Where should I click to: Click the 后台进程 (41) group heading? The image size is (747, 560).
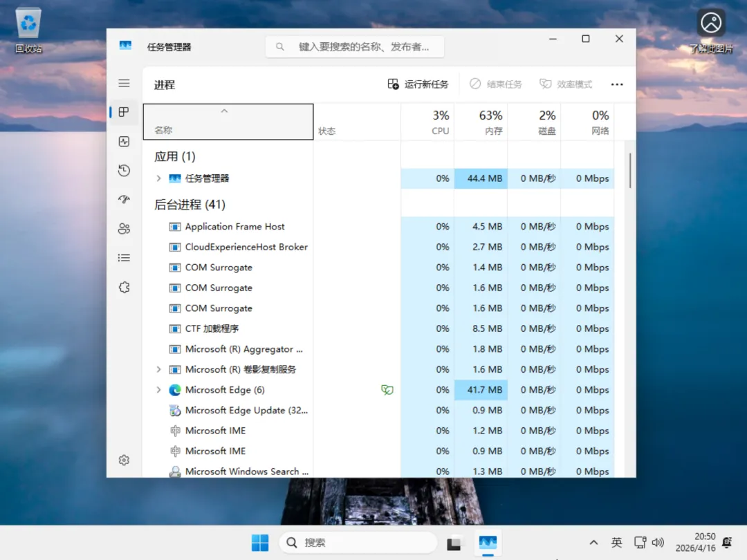click(x=190, y=204)
